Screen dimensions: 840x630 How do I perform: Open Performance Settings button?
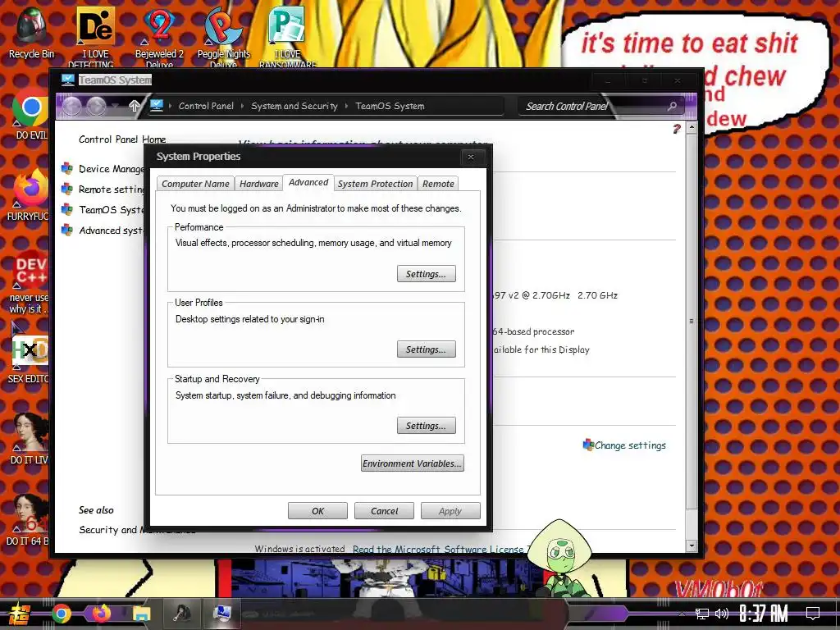(427, 274)
